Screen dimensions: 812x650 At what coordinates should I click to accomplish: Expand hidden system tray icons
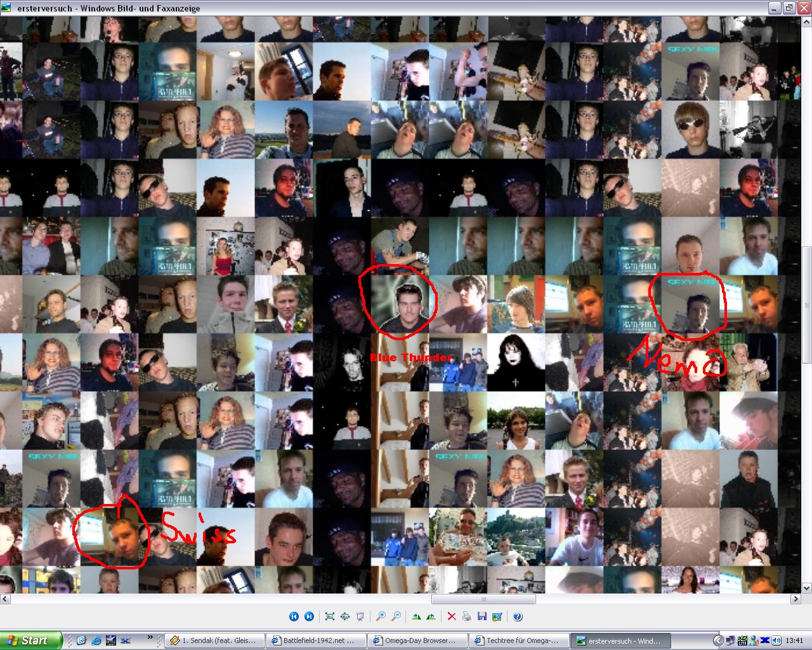718,640
